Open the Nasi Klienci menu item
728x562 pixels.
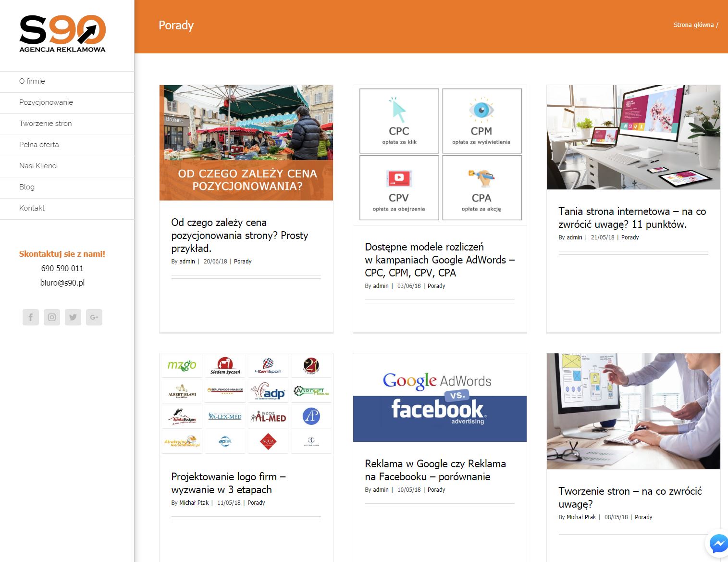point(67,166)
